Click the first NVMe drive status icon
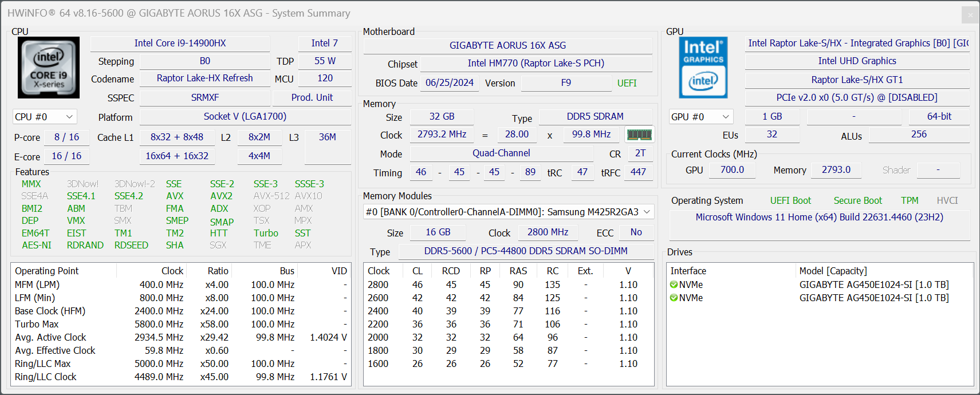This screenshot has height=395, width=980. click(x=674, y=285)
